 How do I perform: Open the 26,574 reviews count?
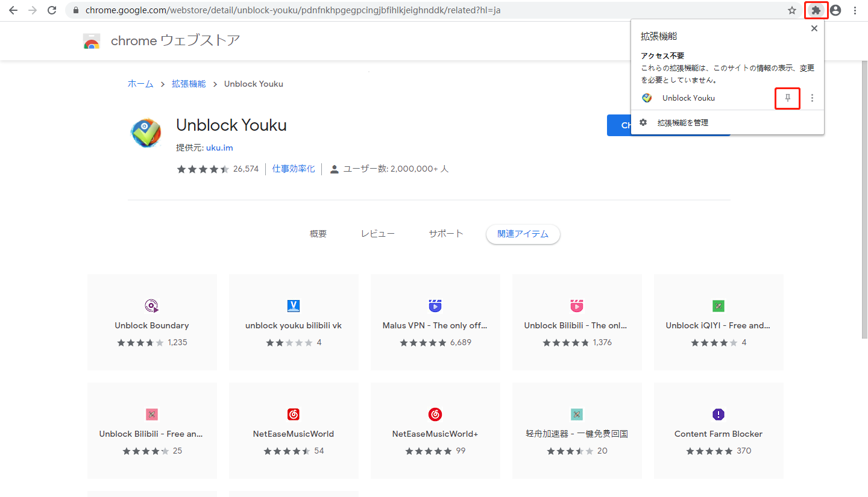click(x=246, y=169)
